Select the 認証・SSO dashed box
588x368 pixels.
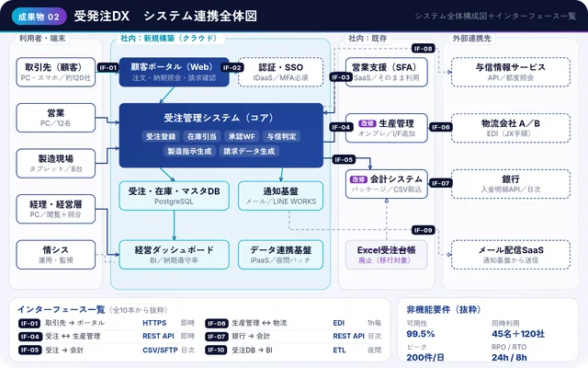(280, 72)
